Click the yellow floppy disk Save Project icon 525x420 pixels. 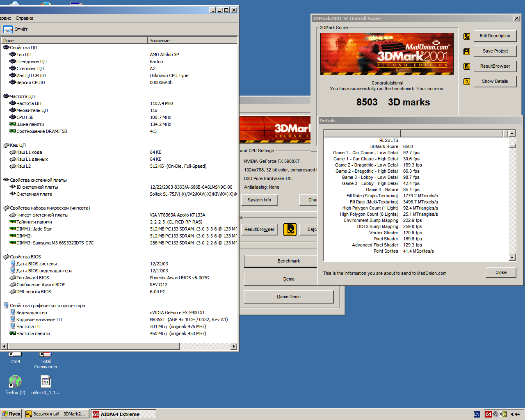pos(467,51)
